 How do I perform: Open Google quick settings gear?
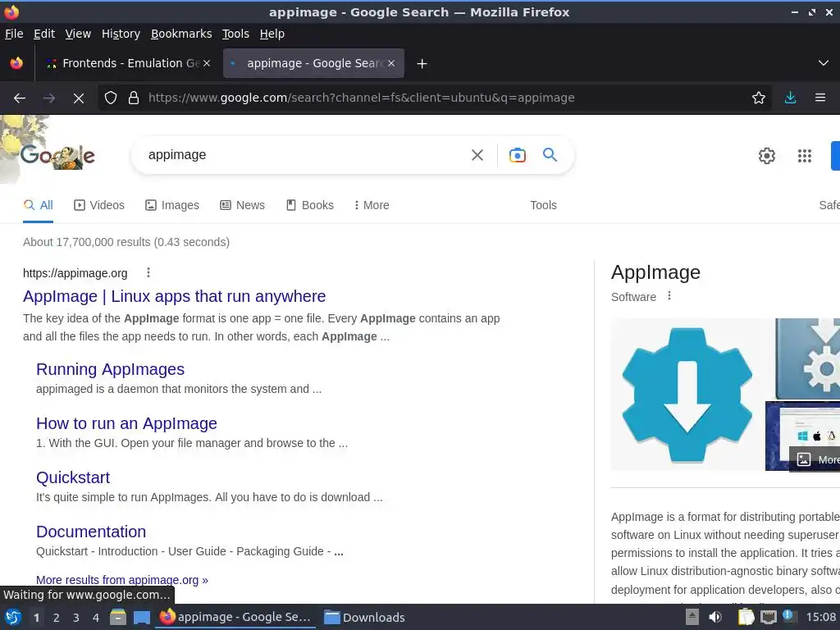coord(767,156)
